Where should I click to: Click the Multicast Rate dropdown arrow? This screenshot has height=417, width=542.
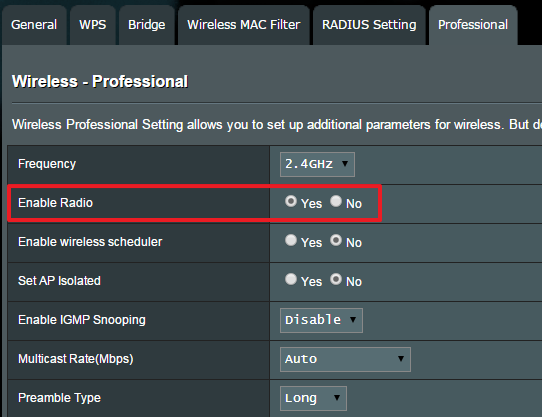point(401,359)
